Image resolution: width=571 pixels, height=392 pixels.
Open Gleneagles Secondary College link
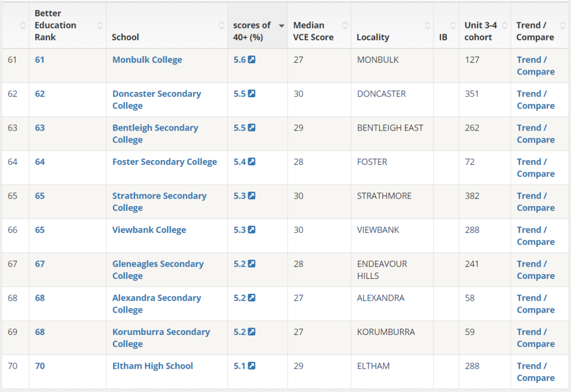pyautogui.click(x=158, y=270)
